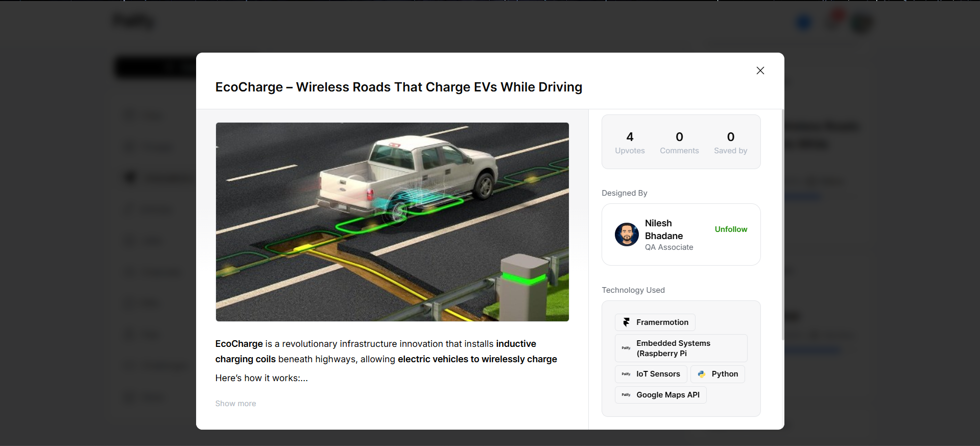Click the IoT Sensors tag
The width and height of the screenshot is (980, 446).
[651, 374]
